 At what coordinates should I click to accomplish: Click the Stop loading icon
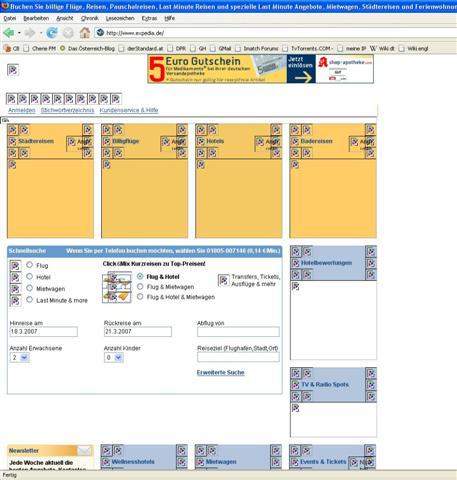68,33
